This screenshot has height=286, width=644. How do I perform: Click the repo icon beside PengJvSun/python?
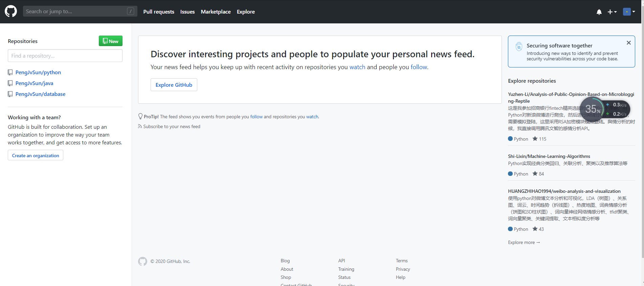pos(10,73)
